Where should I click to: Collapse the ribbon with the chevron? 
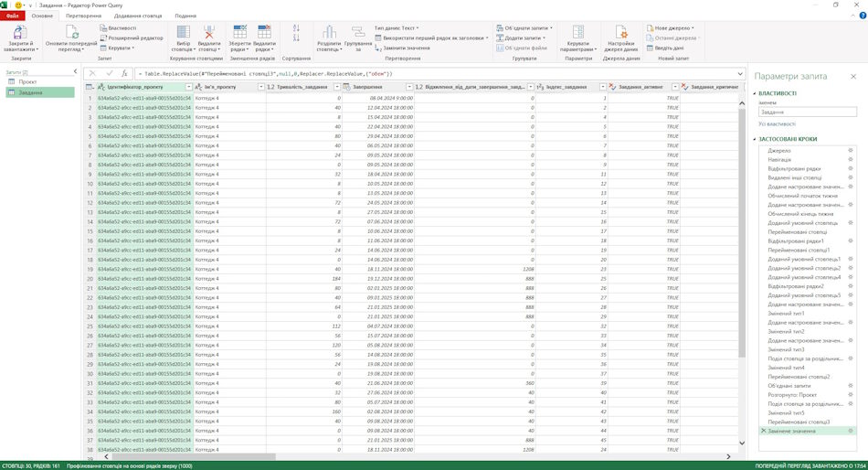coord(853,16)
